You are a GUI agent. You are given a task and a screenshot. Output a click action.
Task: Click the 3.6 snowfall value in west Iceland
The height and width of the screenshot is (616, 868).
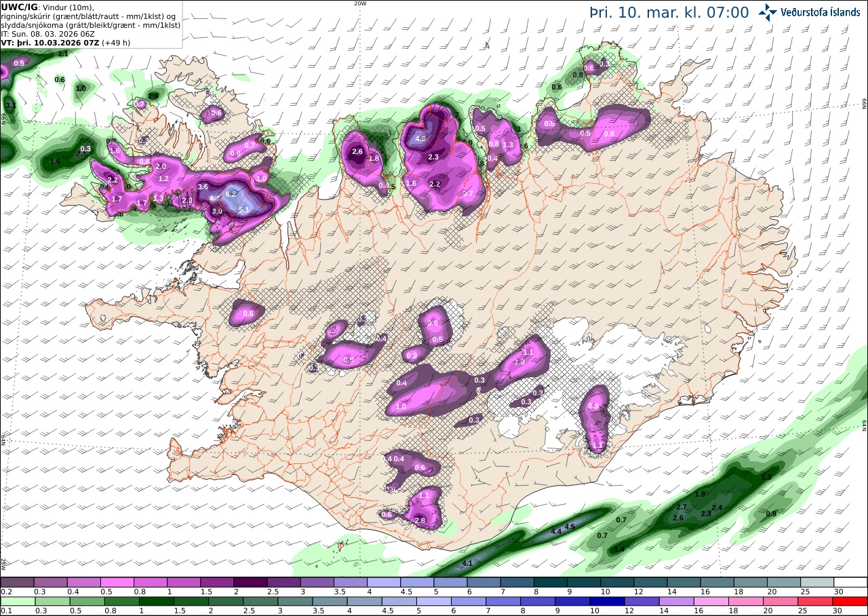point(202,187)
